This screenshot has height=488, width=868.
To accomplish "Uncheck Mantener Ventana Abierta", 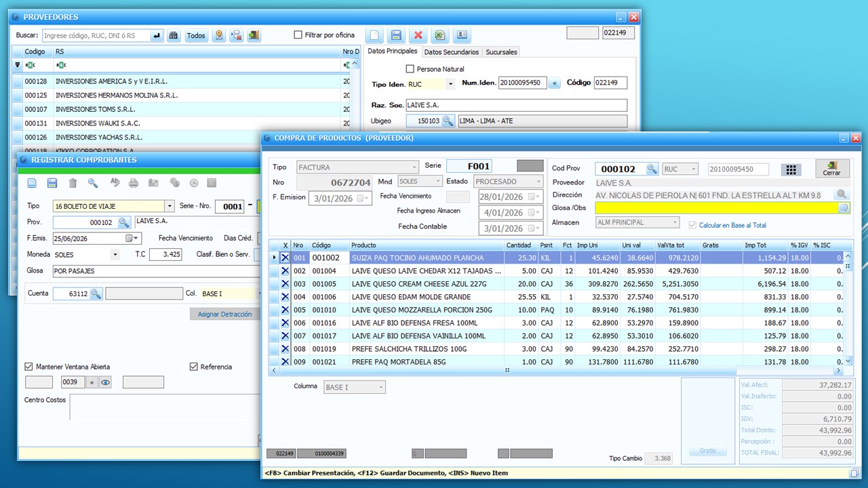I will click(x=29, y=367).
